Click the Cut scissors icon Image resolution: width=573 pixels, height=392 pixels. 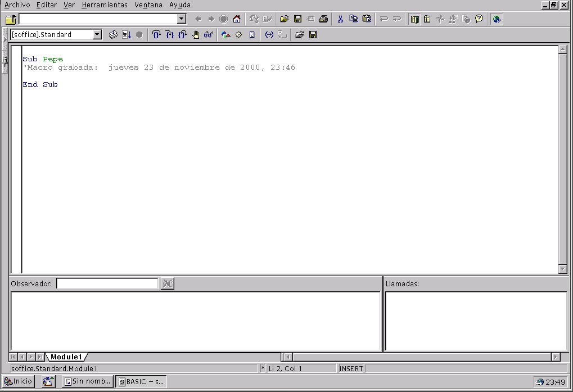[x=340, y=19]
